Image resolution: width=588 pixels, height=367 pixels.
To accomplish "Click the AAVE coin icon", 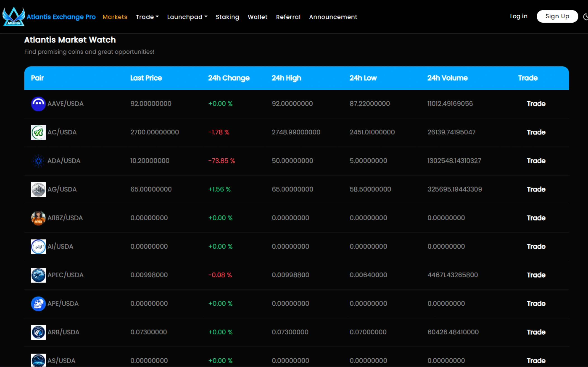I will click(x=38, y=104).
